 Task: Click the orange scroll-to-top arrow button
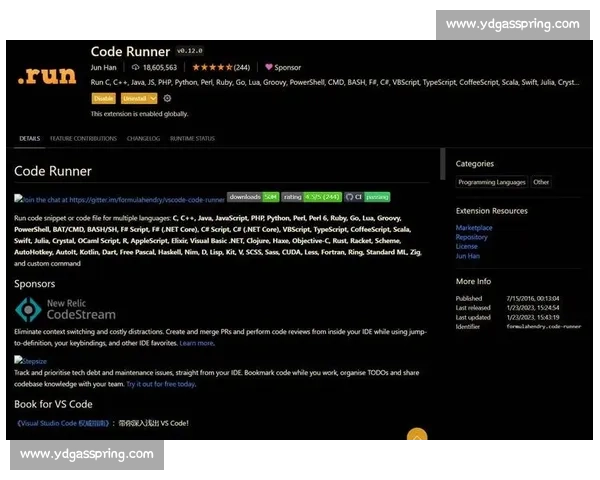point(417,434)
